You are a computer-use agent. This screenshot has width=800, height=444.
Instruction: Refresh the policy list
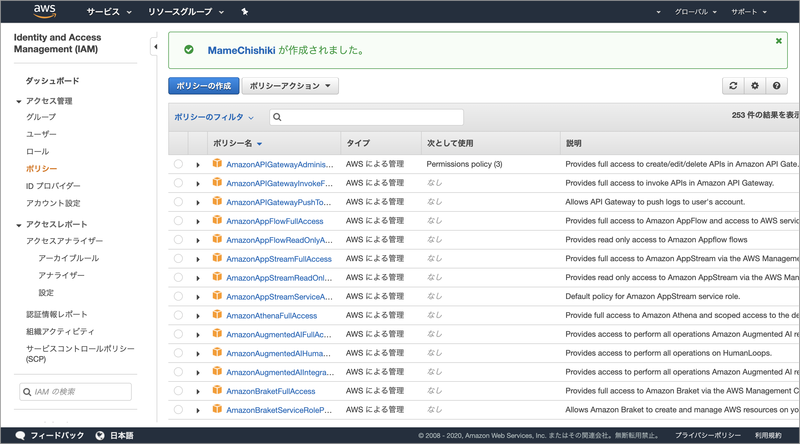coord(733,86)
